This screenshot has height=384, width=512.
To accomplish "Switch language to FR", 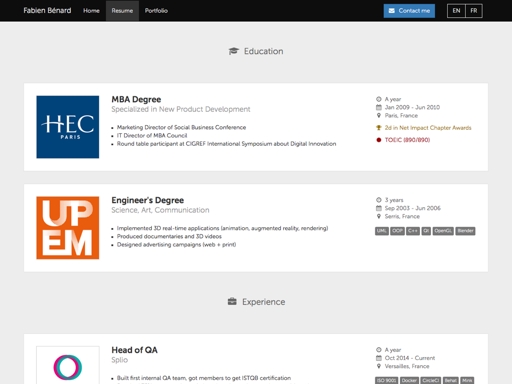I will click(474, 11).
